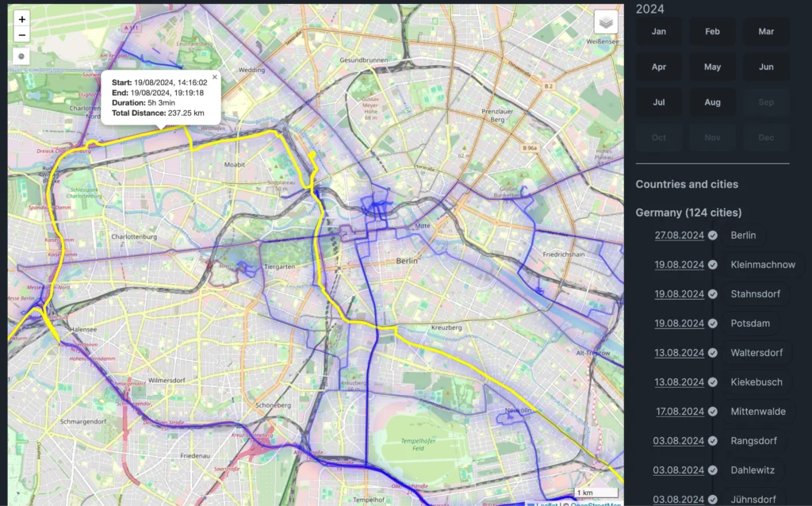Zoom out of the map

coord(22,35)
